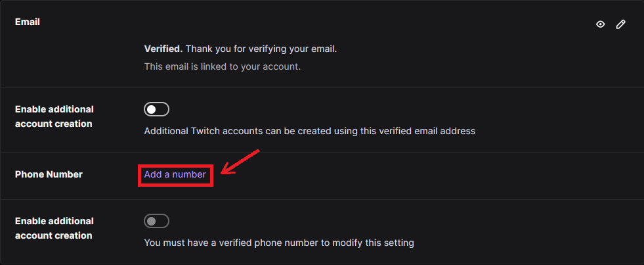
Task: Toggle the disabled phone account creation switch
Action: coord(156,221)
